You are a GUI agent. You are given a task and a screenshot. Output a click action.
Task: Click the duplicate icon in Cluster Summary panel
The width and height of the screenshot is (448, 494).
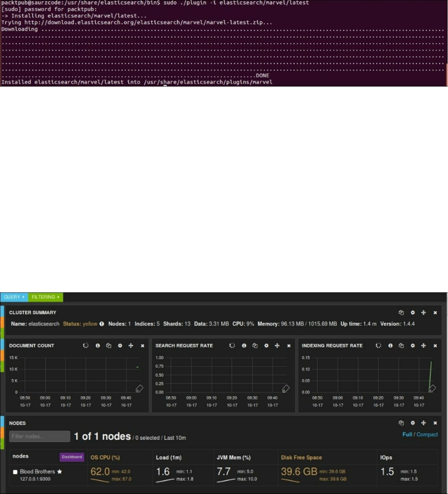click(401, 313)
